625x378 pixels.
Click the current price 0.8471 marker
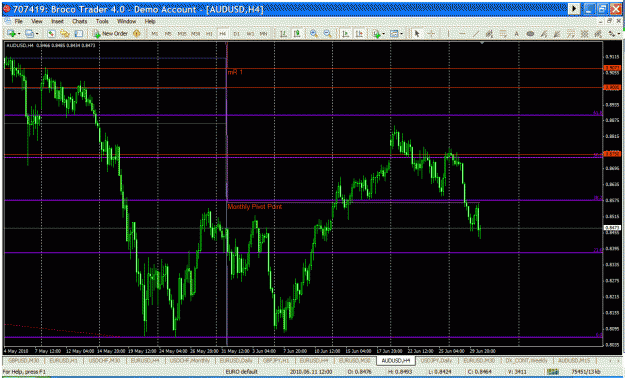(x=612, y=228)
